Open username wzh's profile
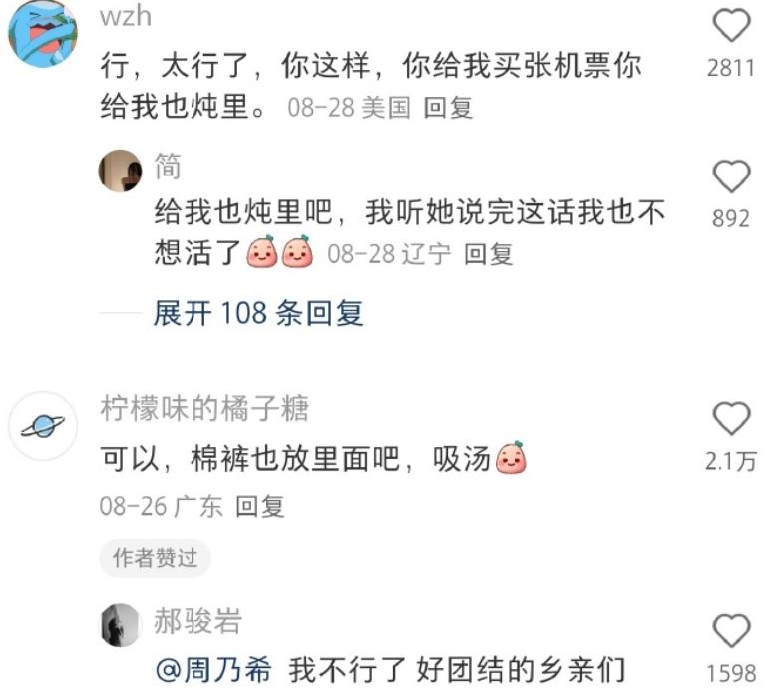Viewport: 772px width, 700px height. 126,16
